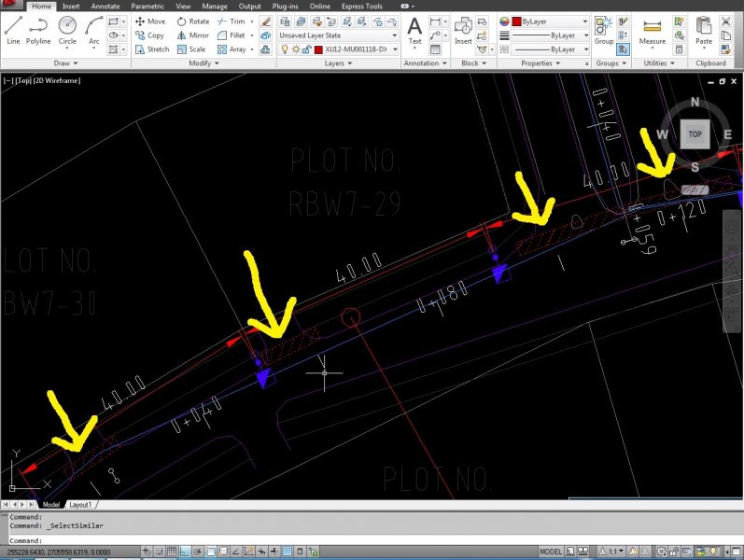744x560 pixels.
Task: Open the Unsaved Layer State dropdown
Action: [x=338, y=35]
